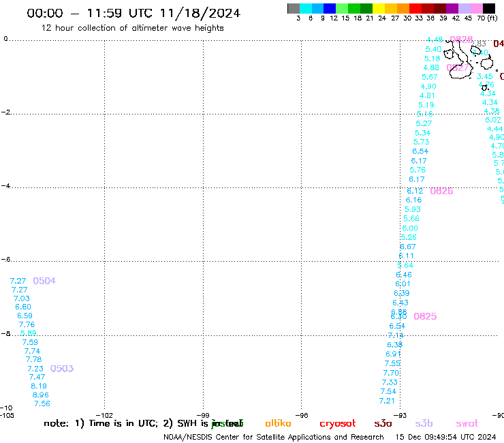Click the wave height value '5.73'
504x443 pixels.
pos(421,142)
